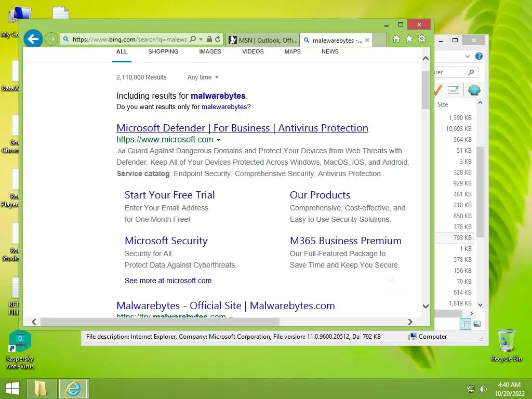Open the Windows Start button
This screenshot has width=532, height=399.
[12, 389]
